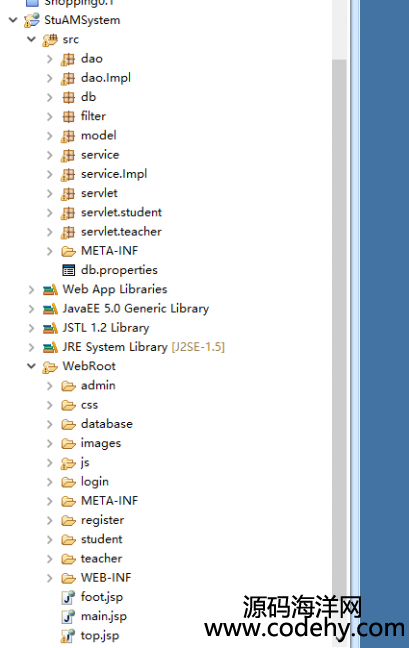This screenshot has height=648, width=409.
Task: Click the db package icon
Action: pyautogui.click(x=68, y=98)
